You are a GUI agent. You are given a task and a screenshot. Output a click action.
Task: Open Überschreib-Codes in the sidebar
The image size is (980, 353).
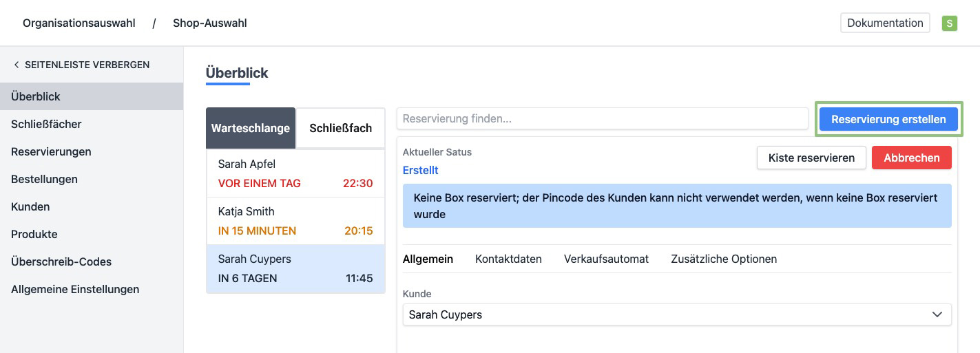(x=61, y=261)
